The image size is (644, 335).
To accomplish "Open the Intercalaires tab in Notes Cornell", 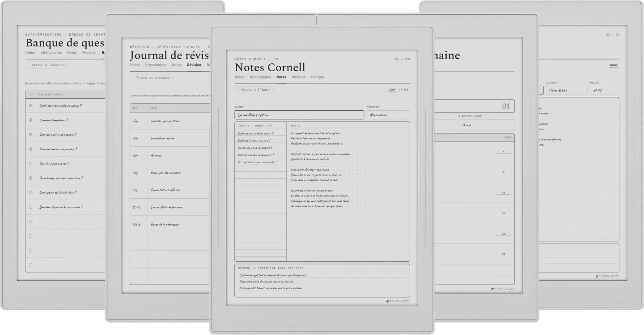I will (260, 77).
